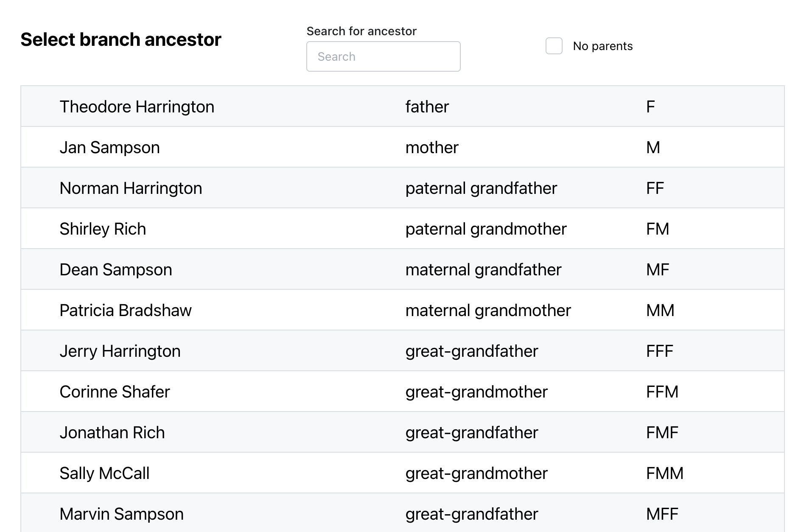Select the Dean Sampson row

(115, 270)
